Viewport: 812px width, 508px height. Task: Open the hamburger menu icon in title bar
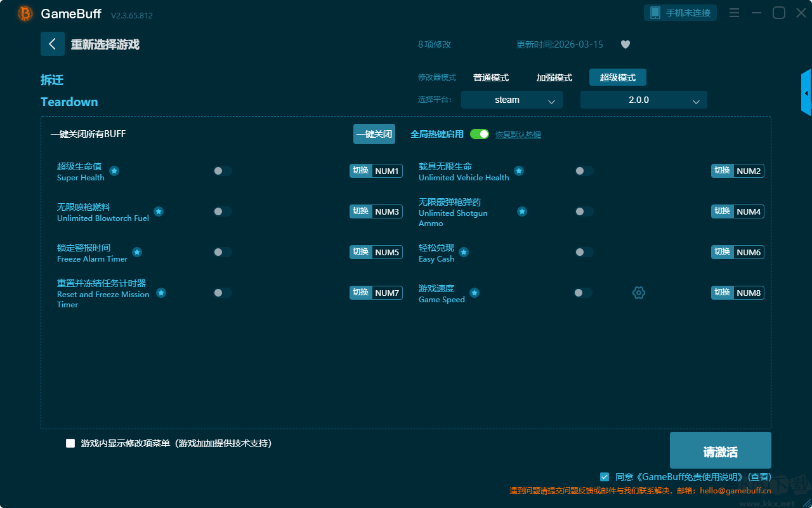[734, 13]
